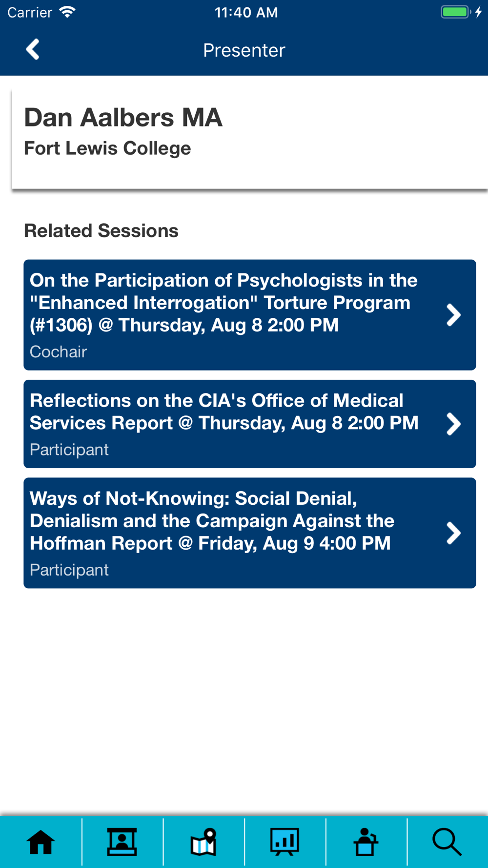Open Ways of Not-Knowing session

click(212, 520)
